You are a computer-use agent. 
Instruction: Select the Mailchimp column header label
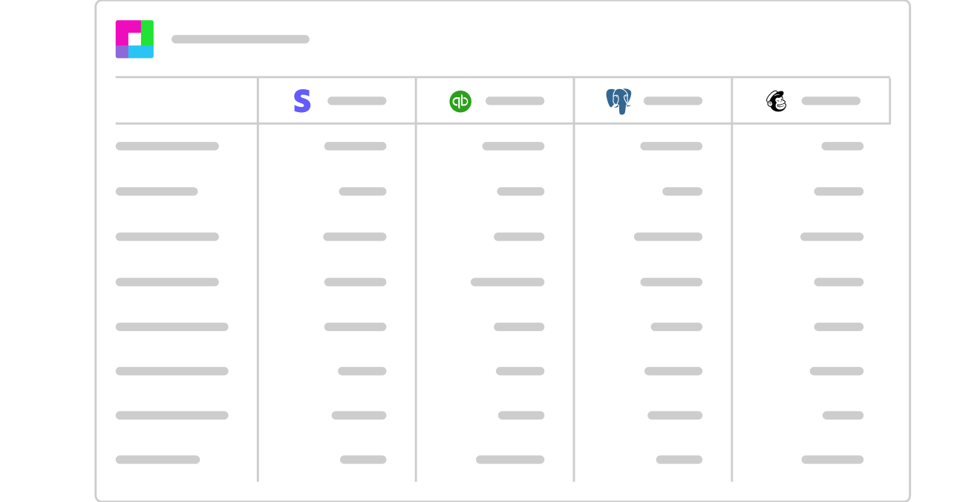(832, 101)
